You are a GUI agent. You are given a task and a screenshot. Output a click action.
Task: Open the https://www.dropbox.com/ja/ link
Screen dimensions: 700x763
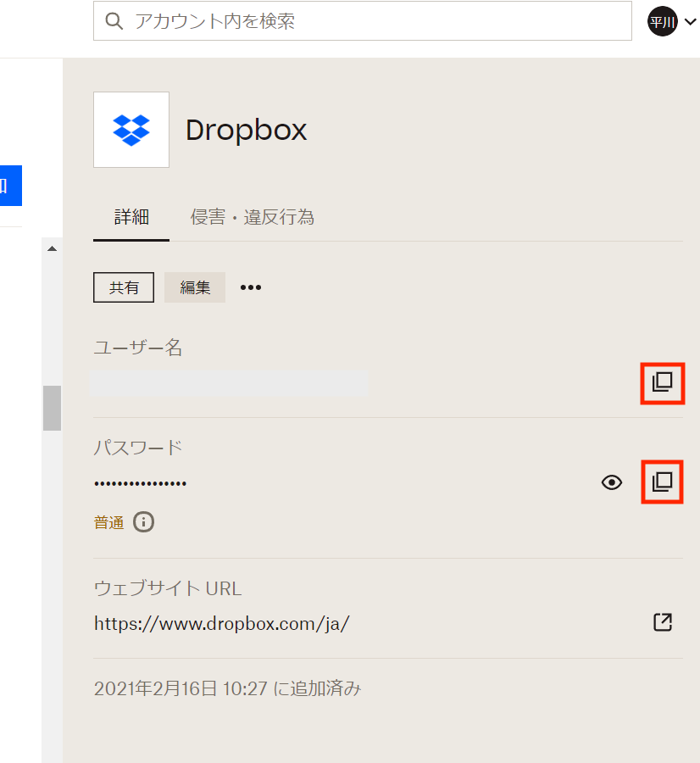click(222, 624)
